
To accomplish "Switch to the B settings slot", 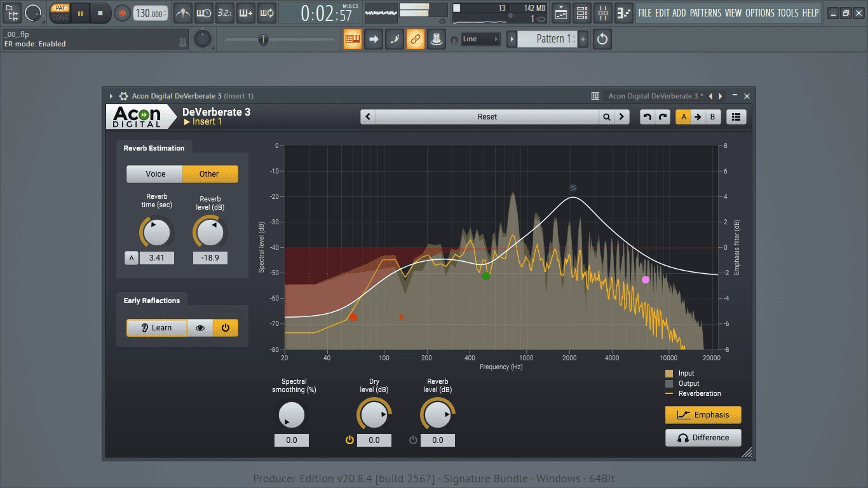I will point(712,117).
